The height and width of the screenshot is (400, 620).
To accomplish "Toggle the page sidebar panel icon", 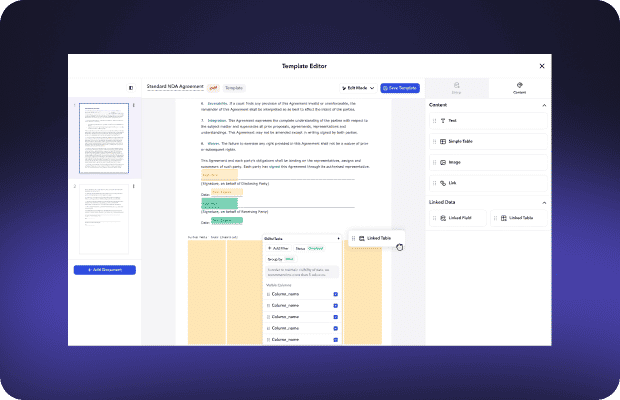I will [x=131, y=88].
